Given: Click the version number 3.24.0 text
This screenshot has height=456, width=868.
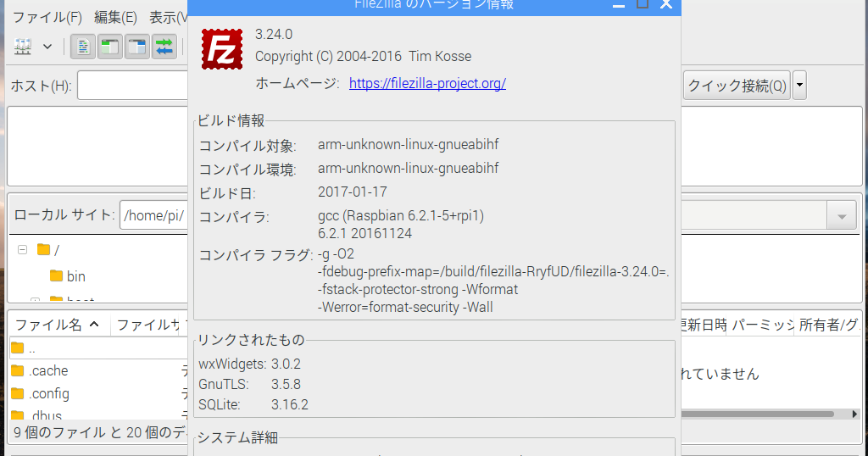Looking at the screenshot, I should pos(274,34).
